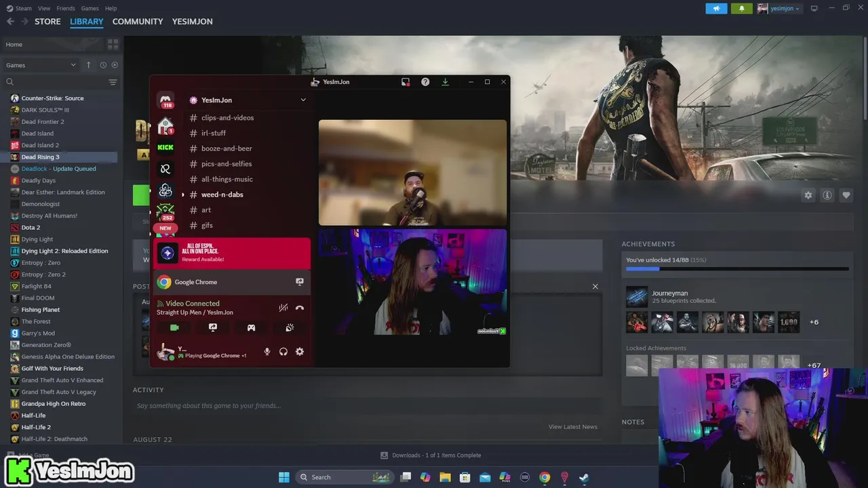Click the recent activity clock filter icon
The width and height of the screenshot is (868, 488).
tap(103, 65)
